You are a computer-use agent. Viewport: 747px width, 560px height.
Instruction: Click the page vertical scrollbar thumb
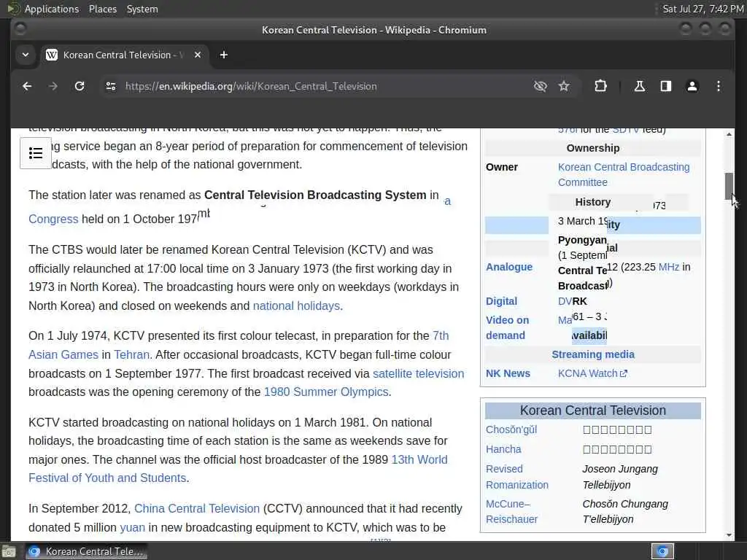click(x=729, y=186)
